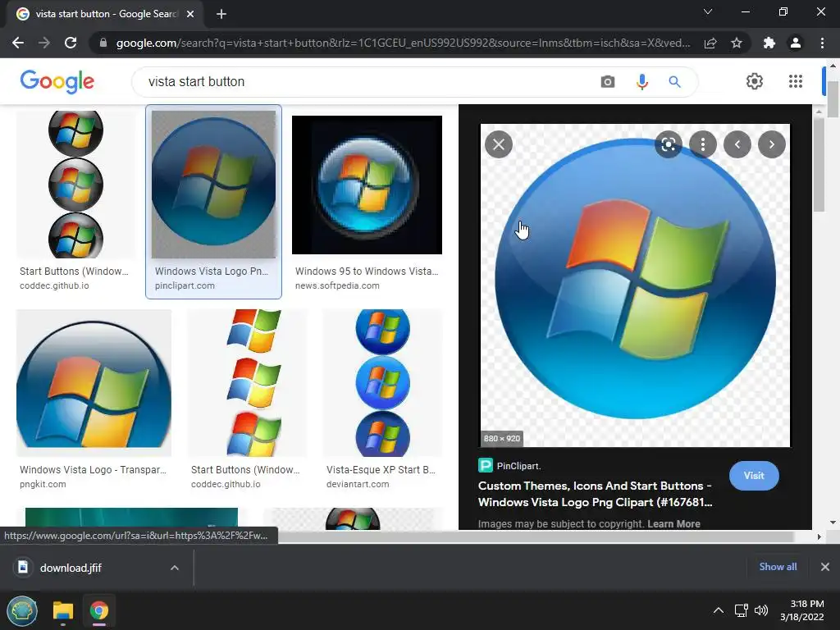Viewport: 840px width, 630px height.
Task: Open preview panel three-dot options
Action: click(703, 144)
